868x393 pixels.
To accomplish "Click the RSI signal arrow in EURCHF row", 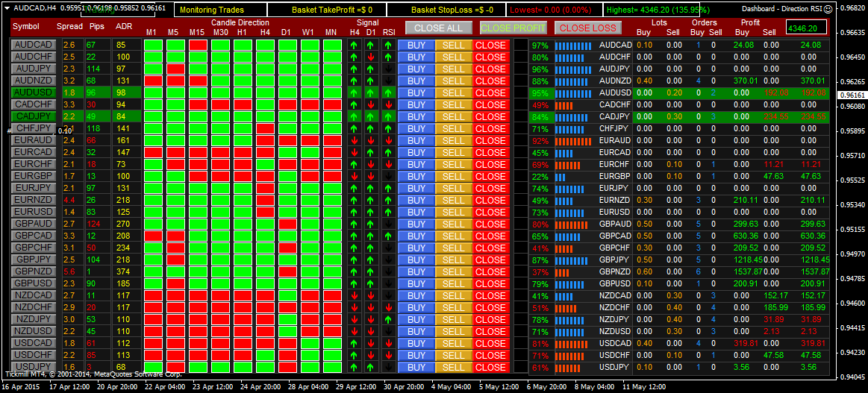I will point(389,165).
